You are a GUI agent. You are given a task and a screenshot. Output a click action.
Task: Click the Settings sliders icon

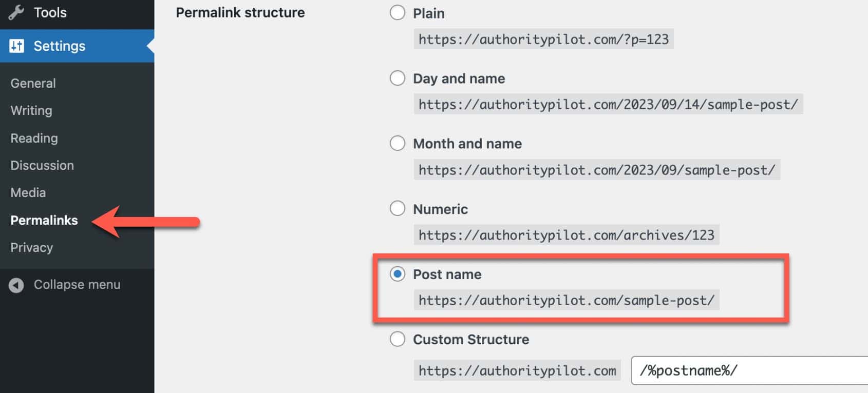pos(16,46)
